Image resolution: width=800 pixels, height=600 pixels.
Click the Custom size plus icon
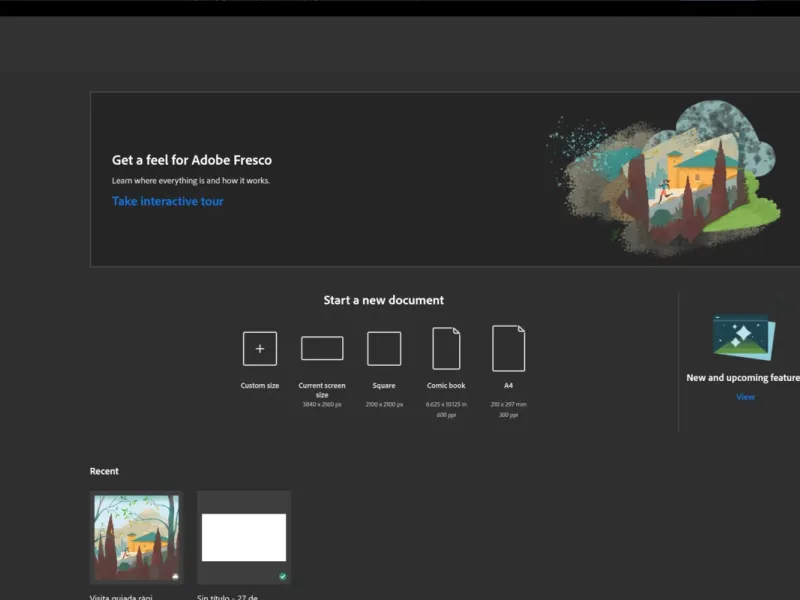tap(260, 348)
